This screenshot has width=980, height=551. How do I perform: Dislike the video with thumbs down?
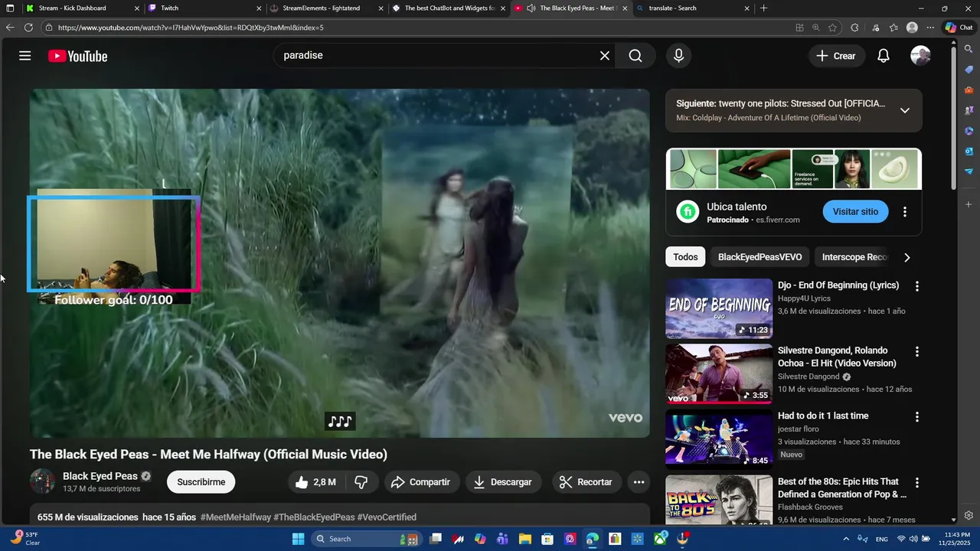[361, 482]
